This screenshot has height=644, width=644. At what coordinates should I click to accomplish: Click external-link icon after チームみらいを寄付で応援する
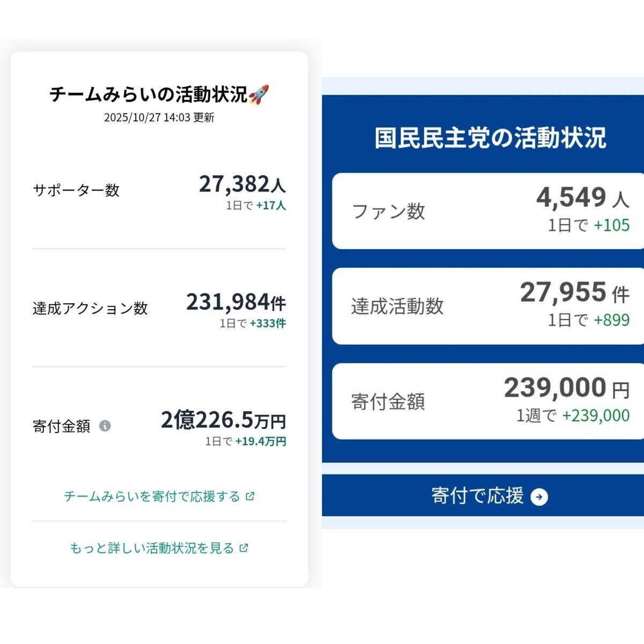250,496
